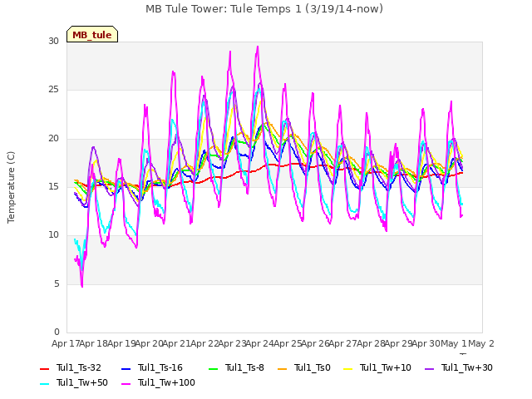This screenshot has width=532, height=399.
Task: Click the 10 y-axis tick label
Action: pos(53,234)
